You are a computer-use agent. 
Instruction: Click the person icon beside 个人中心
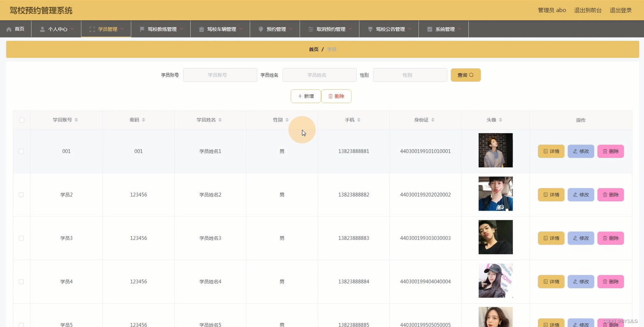(x=42, y=29)
